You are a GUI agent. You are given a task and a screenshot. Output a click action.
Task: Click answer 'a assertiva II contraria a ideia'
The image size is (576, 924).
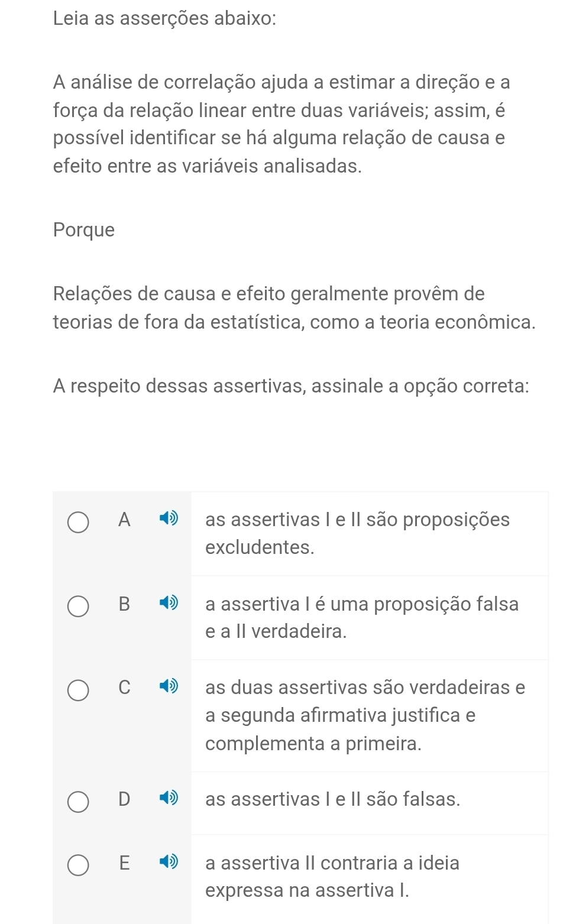tap(332, 876)
